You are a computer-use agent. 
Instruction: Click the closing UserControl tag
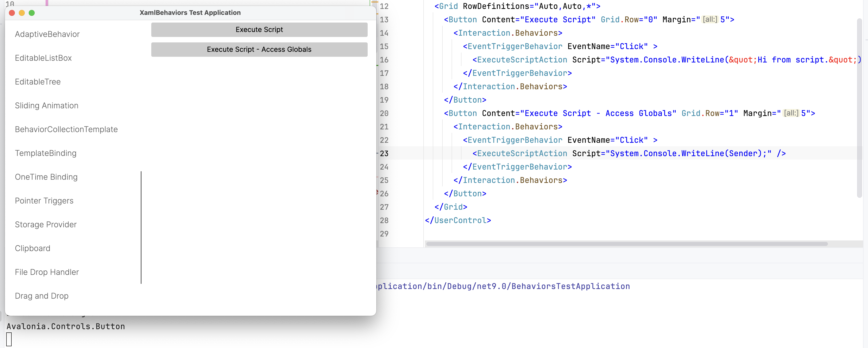point(458,220)
